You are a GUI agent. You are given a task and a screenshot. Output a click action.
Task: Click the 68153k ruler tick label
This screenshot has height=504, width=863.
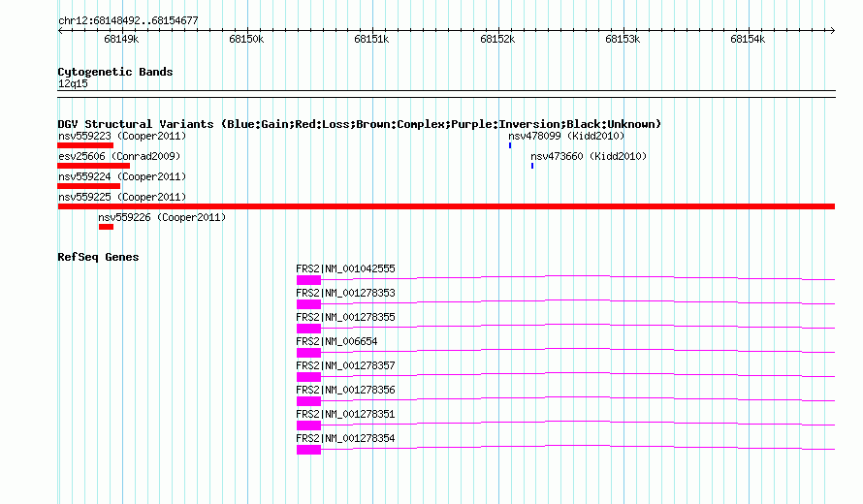[x=623, y=39]
